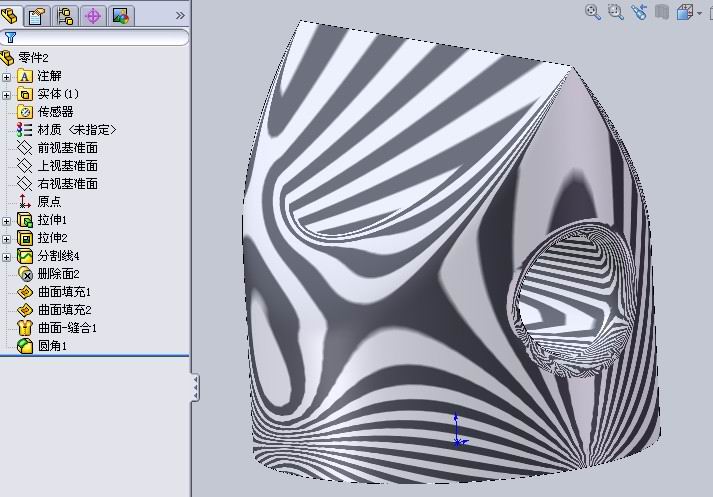This screenshot has height=497, width=713.
Task: Select the 曲面填充1 surface fill icon
Action: click(x=25, y=292)
